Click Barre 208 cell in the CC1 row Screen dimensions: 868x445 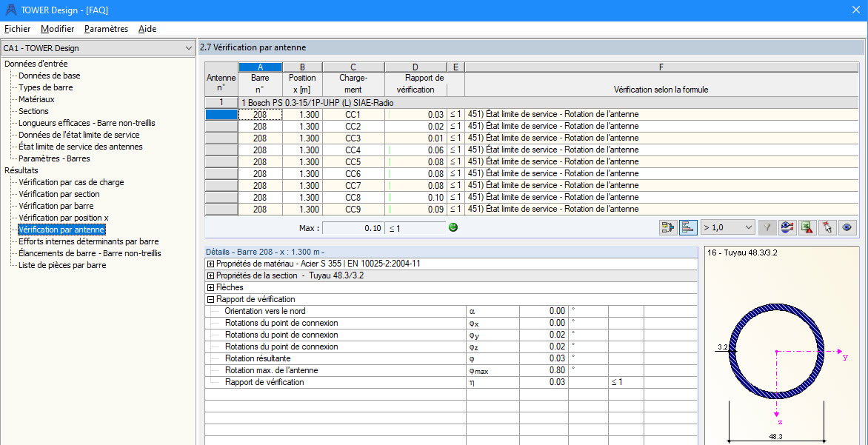click(x=260, y=115)
